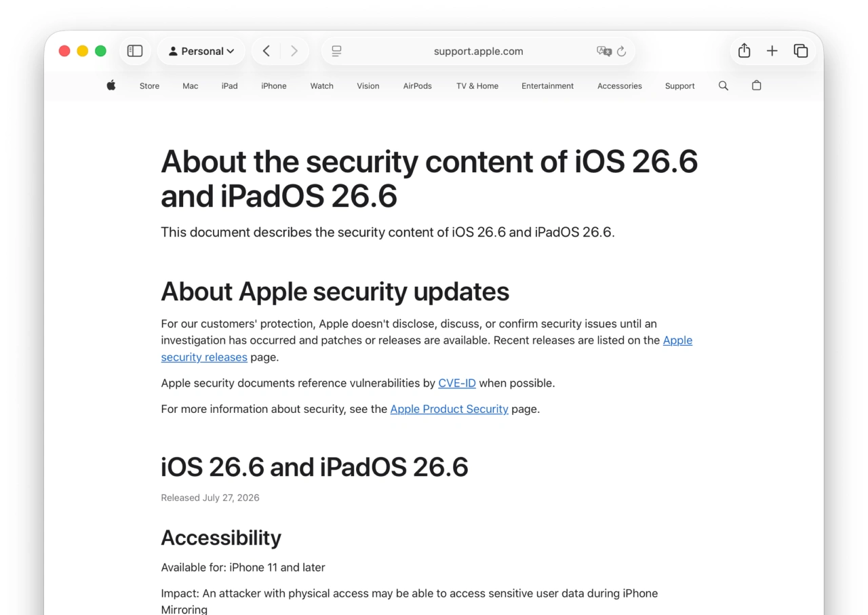This screenshot has height=615, width=868.
Task: Open the Personal profile dropdown
Action: (201, 51)
